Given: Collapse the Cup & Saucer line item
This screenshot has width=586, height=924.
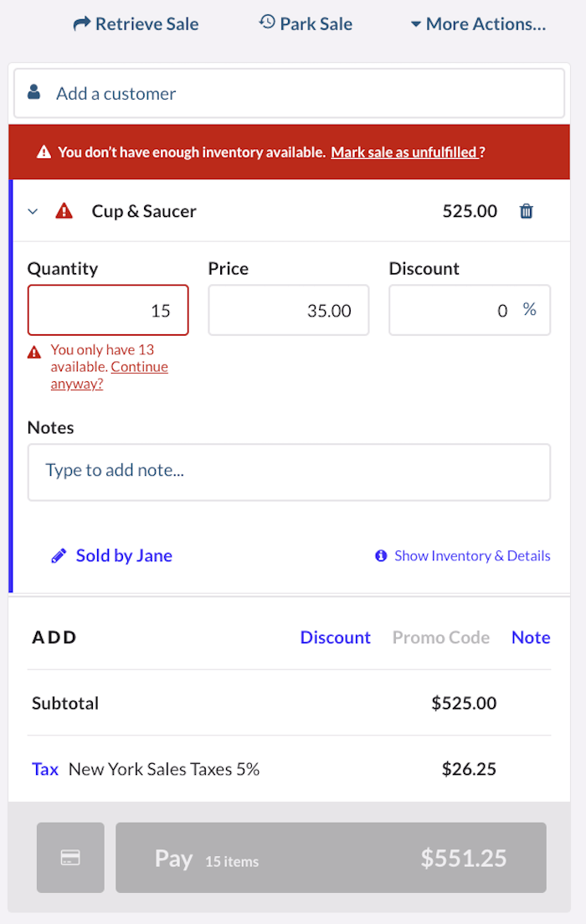Looking at the screenshot, I should (x=32, y=211).
